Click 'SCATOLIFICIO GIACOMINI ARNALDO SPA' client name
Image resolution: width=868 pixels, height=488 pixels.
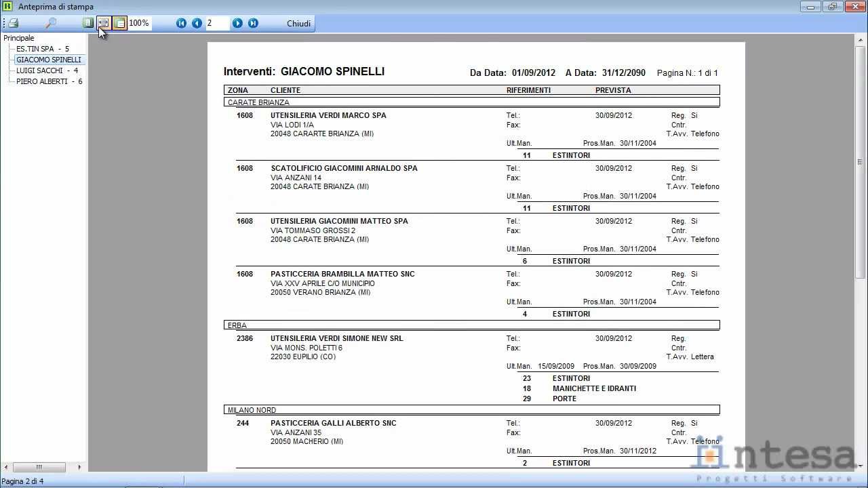click(344, 168)
